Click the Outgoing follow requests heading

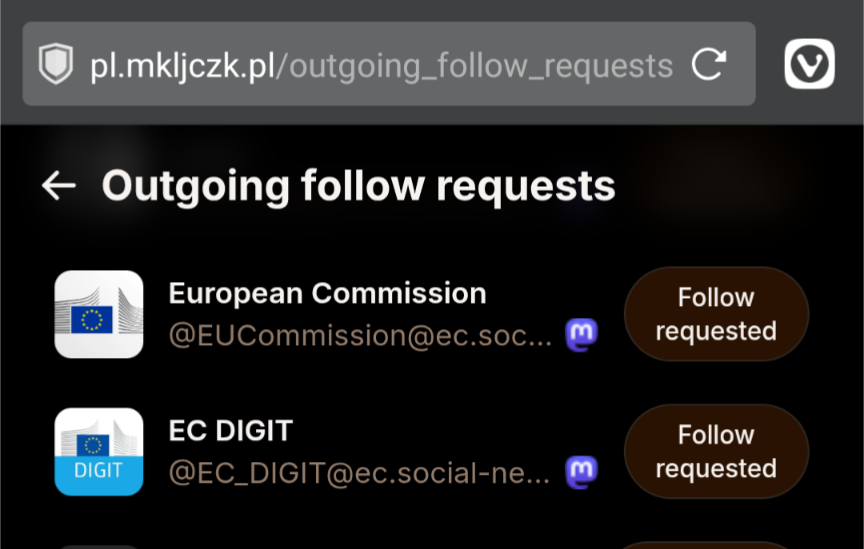358,186
